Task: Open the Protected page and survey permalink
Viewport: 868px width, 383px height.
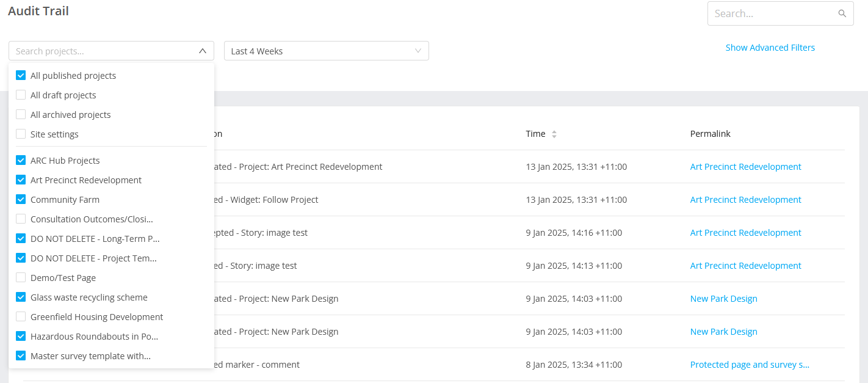Action: 750,364
